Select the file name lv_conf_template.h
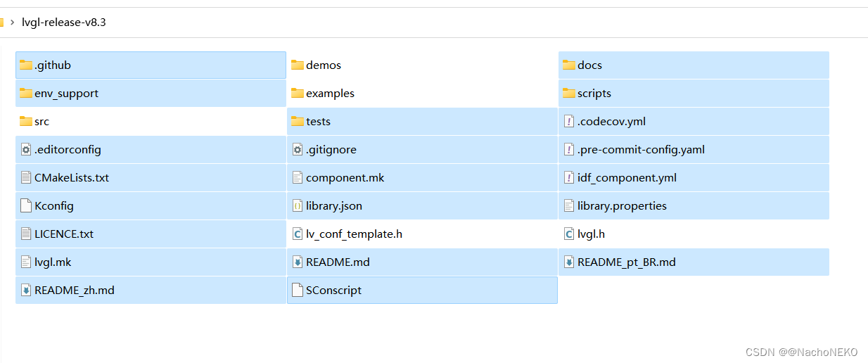 (x=354, y=234)
